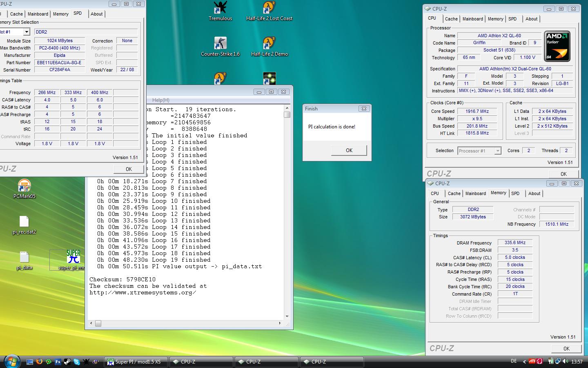Show hidden tray icons with the arrow

(x=524, y=361)
